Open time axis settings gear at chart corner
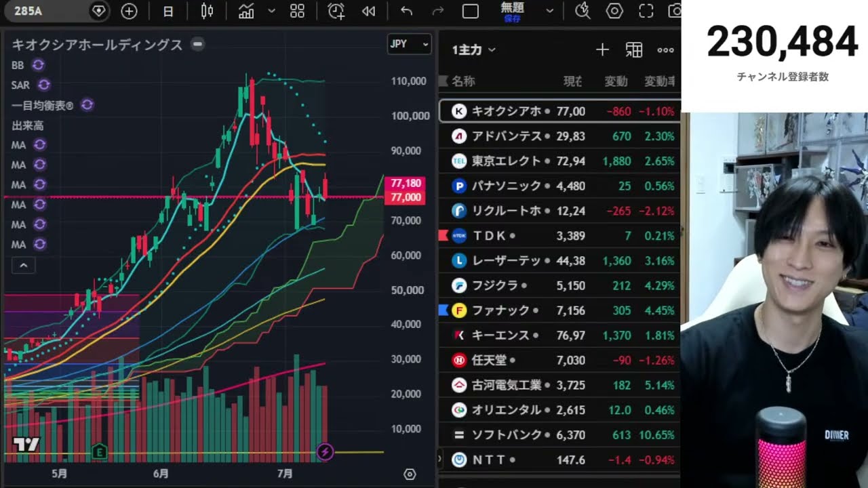The height and width of the screenshot is (488, 868). click(x=410, y=474)
